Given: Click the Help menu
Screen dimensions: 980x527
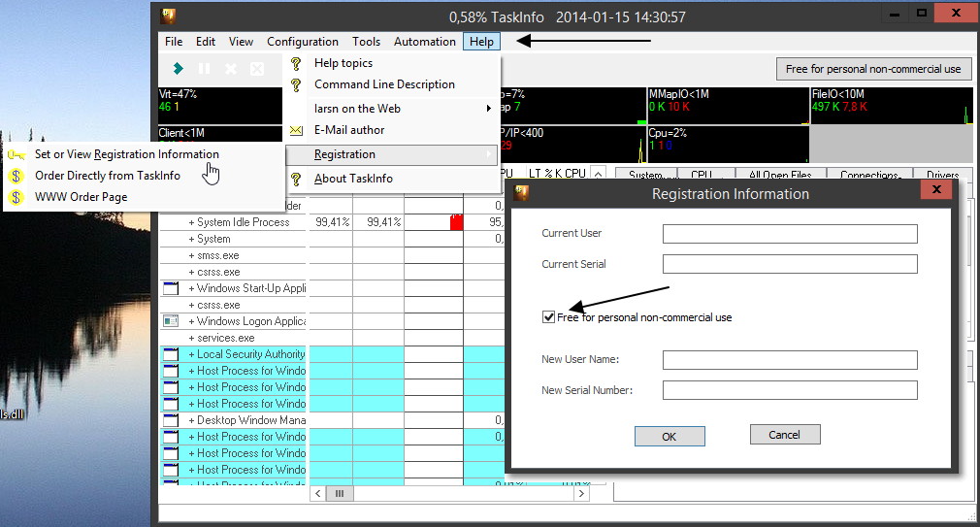Looking at the screenshot, I should [x=481, y=42].
